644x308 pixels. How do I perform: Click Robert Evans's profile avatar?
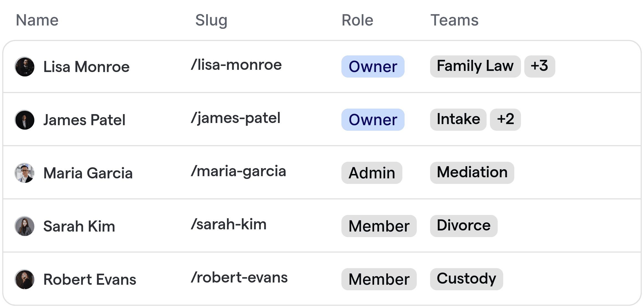24,279
